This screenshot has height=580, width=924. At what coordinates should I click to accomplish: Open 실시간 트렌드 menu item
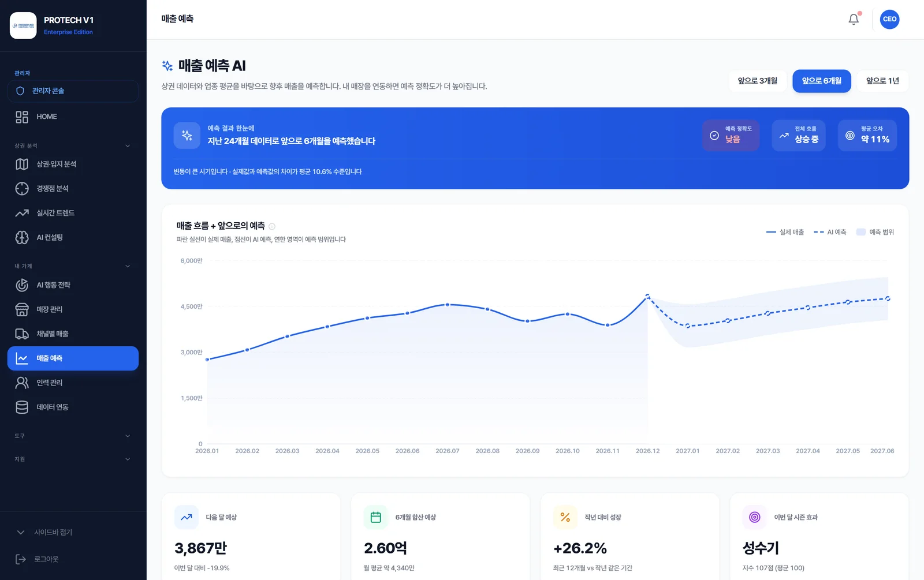coord(73,213)
